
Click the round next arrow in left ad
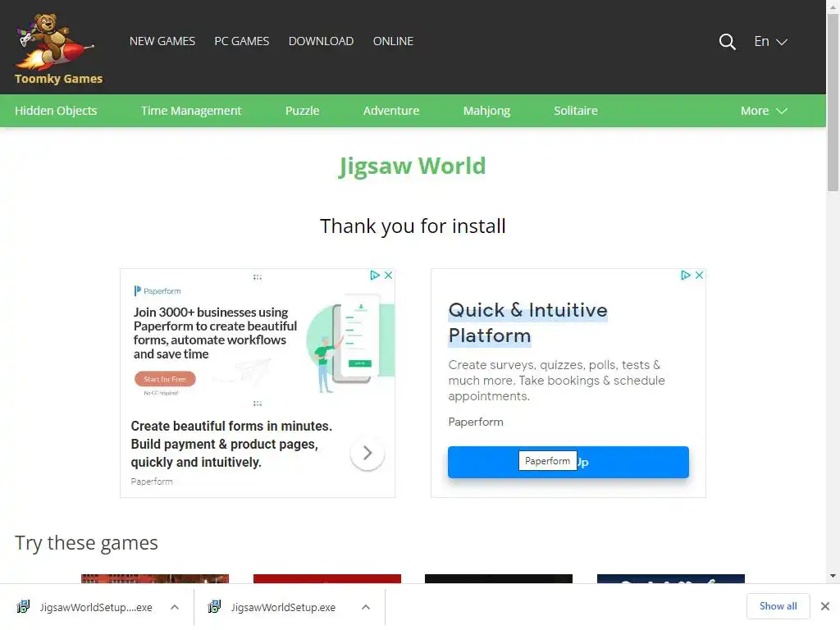pos(367,453)
